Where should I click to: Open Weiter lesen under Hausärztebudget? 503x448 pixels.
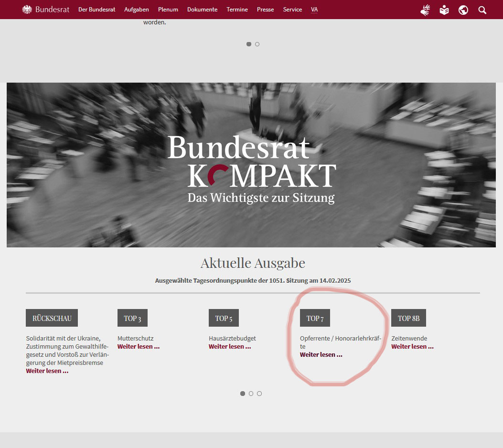230,347
